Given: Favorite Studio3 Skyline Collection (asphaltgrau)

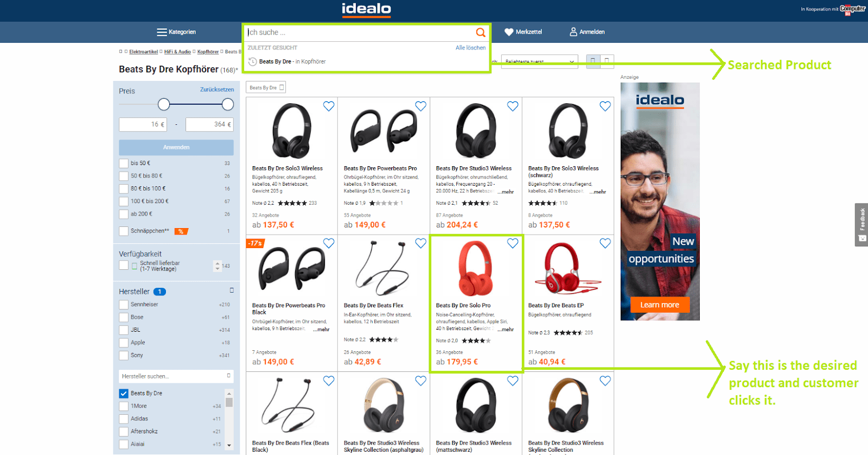Looking at the screenshot, I should click(420, 381).
